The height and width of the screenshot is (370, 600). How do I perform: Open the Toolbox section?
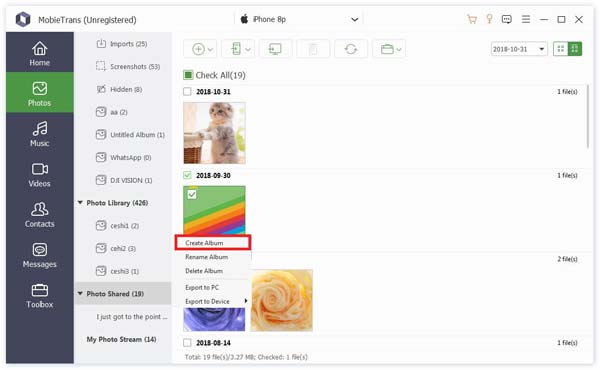40,296
